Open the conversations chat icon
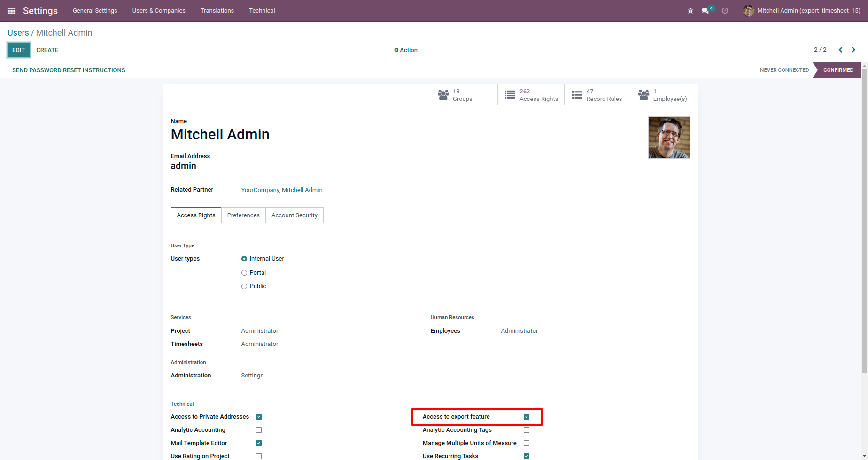This screenshot has height=460, width=868. click(705, 10)
